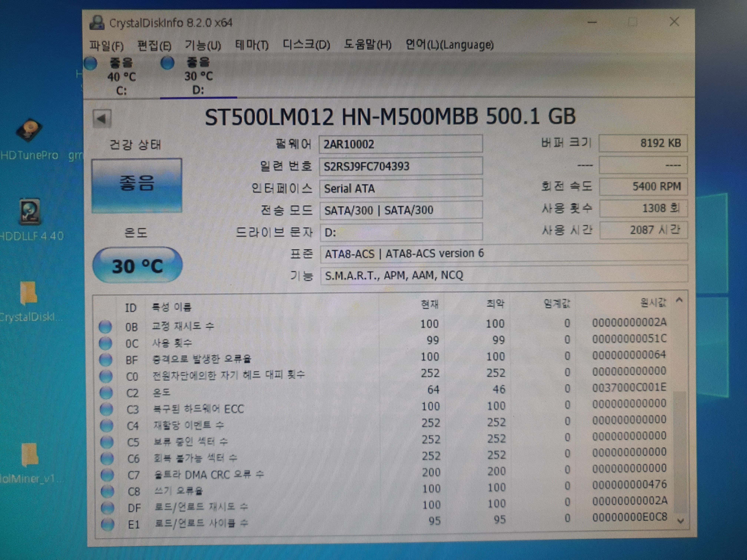Close the CrystalDiskInfo window
Screen dimensions: 747x560
674,22
